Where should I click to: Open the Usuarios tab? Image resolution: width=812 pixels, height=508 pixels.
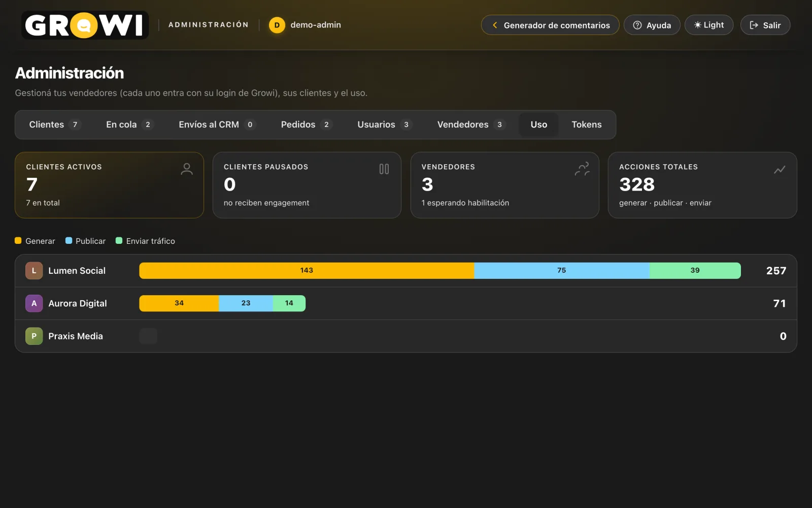point(385,124)
